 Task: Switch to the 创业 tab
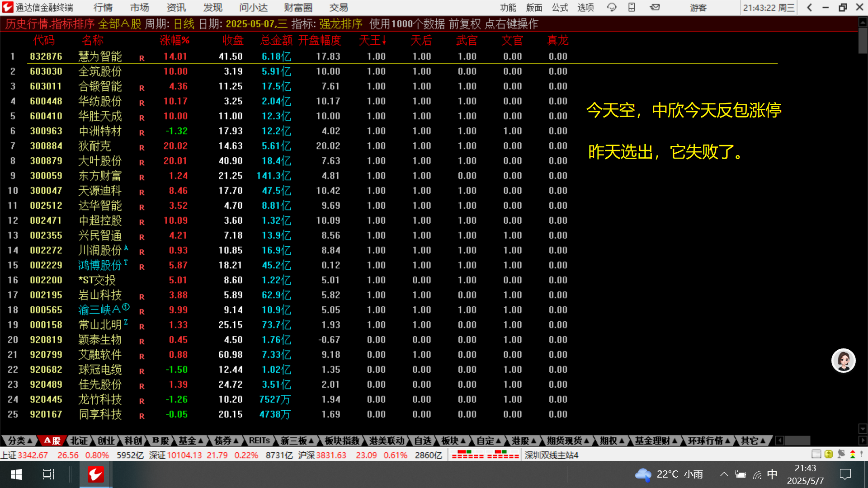pos(106,441)
